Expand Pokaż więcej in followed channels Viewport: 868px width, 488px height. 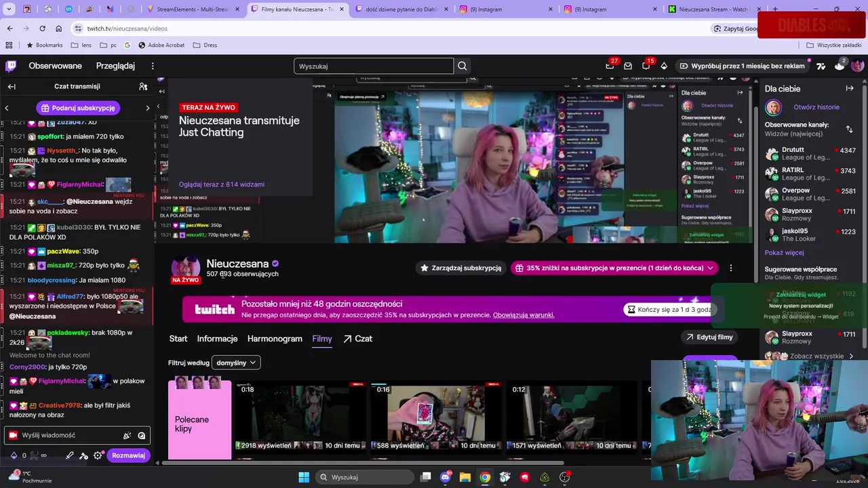pyautogui.click(x=784, y=252)
